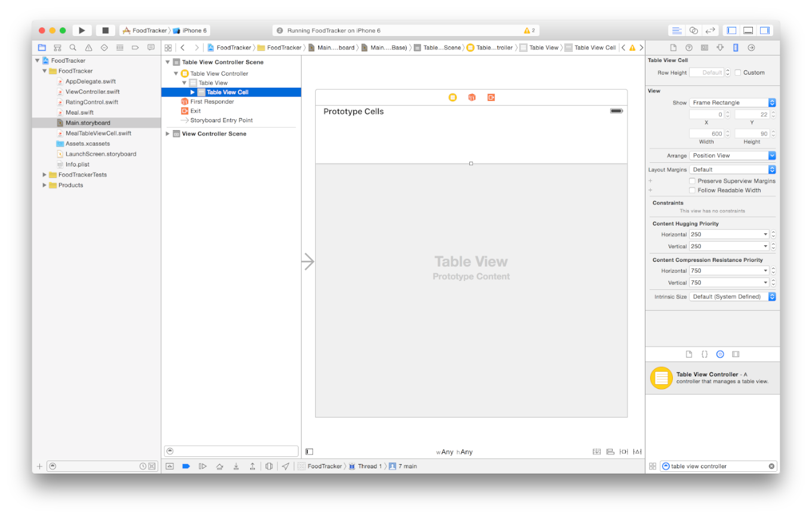The height and width of the screenshot is (519, 812).
Task: Open the Show Frame Rectangle dropdown
Action: (x=733, y=103)
